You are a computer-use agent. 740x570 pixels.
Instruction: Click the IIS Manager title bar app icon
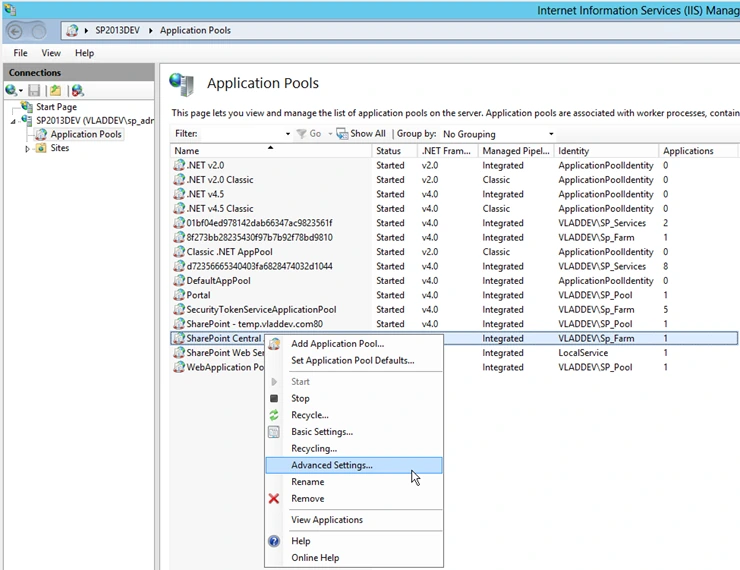point(9,9)
